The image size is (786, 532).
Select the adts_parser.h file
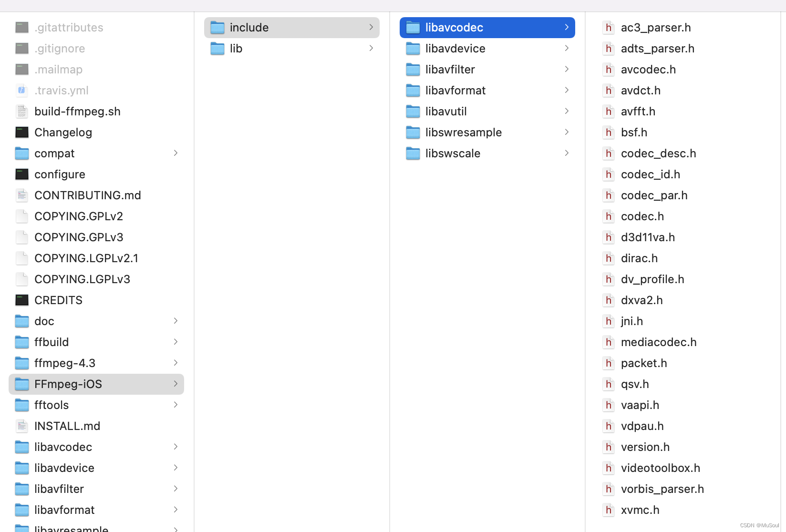click(x=683, y=49)
